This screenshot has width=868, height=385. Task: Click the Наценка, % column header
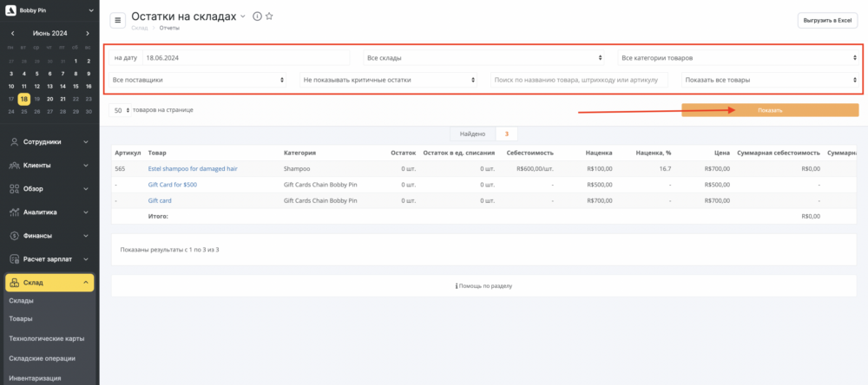coord(654,153)
